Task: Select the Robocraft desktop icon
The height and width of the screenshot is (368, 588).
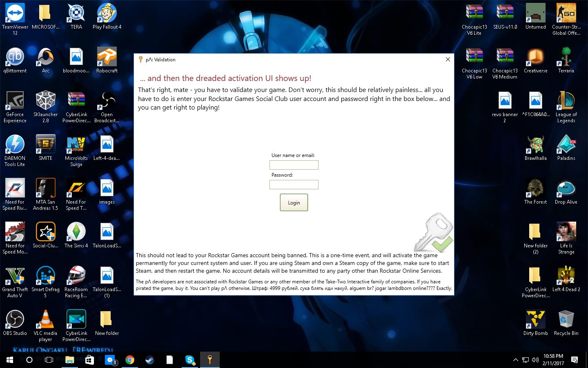Action: (107, 61)
